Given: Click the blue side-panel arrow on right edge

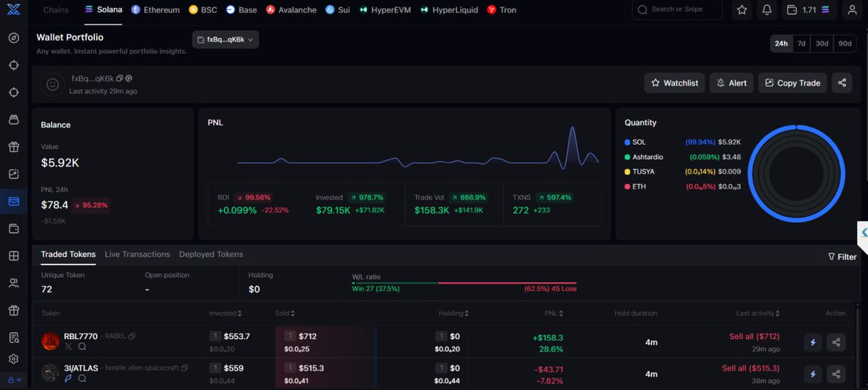Looking at the screenshot, I should 863,232.
